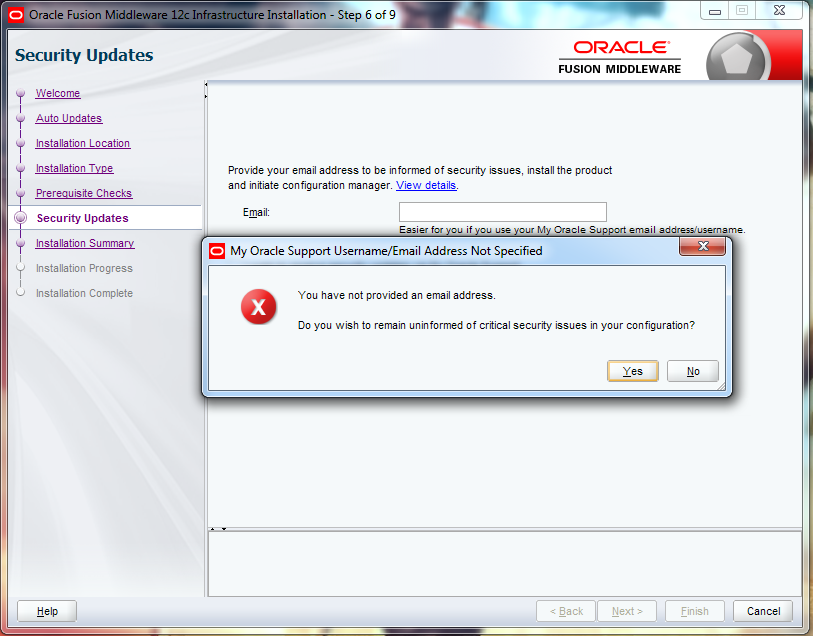The height and width of the screenshot is (636, 813).
Task: Go to the Auto Updates step
Action: click(x=69, y=118)
